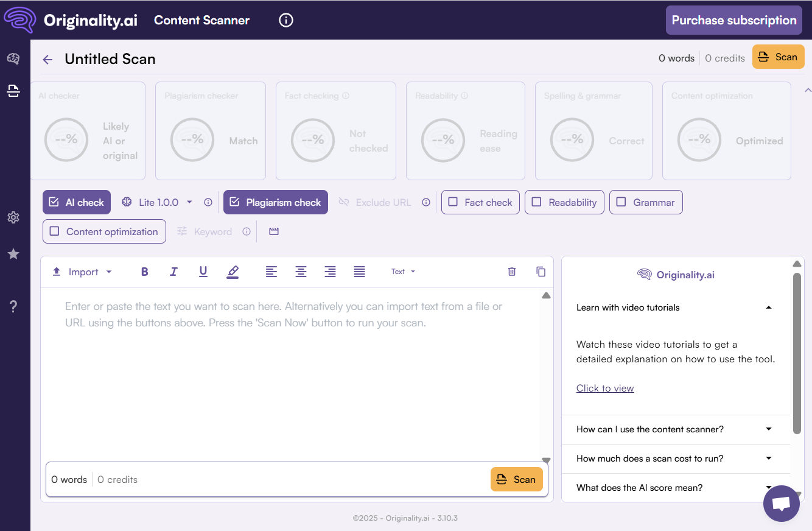Click the Untitled Scan title
Image resolution: width=812 pixels, height=531 pixels.
(x=110, y=59)
